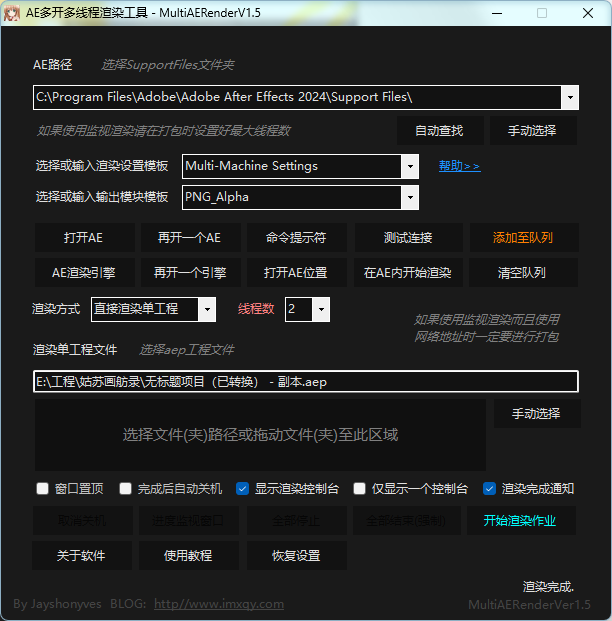Click the 恢复设置 button

tap(297, 556)
